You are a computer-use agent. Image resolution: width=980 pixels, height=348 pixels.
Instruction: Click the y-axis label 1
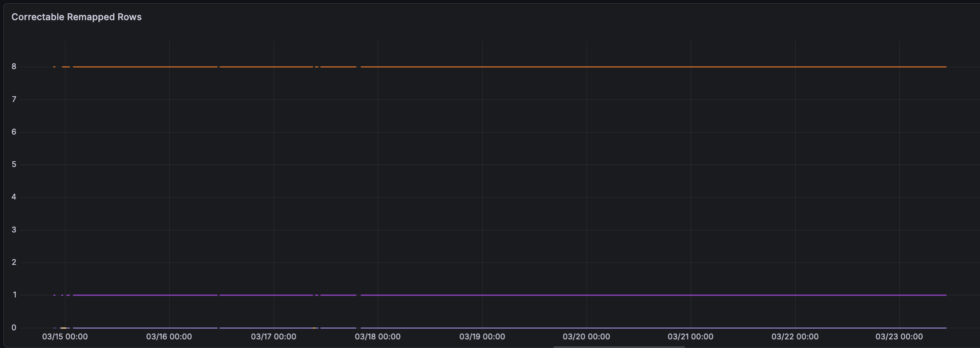[x=14, y=295]
